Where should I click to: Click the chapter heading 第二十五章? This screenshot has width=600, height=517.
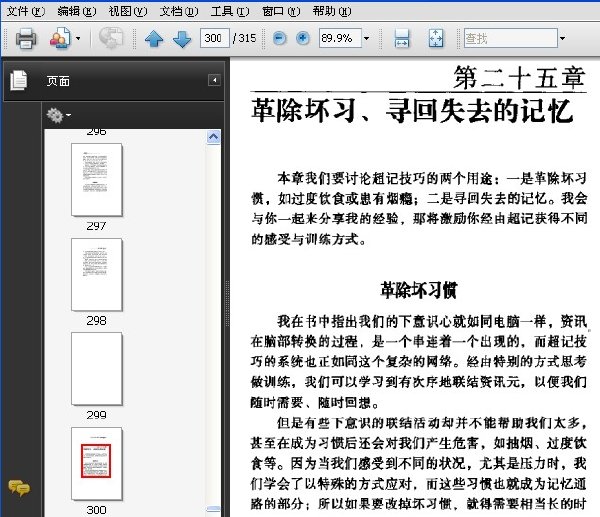pyautogui.click(x=519, y=78)
